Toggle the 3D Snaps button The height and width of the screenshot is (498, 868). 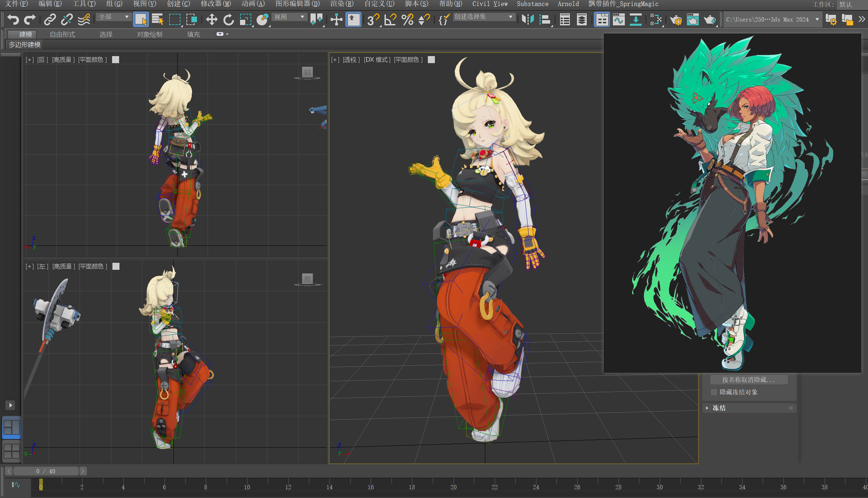[x=373, y=19]
